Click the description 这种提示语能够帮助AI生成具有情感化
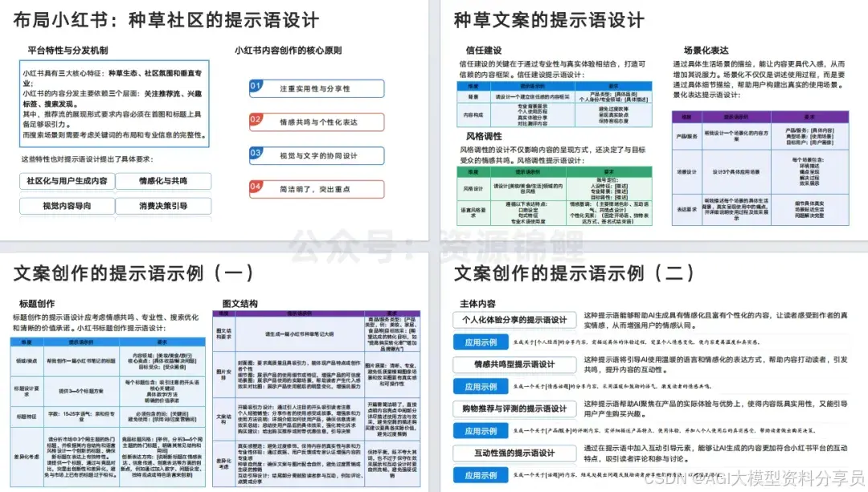The image size is (868, 492). (716, 320)
